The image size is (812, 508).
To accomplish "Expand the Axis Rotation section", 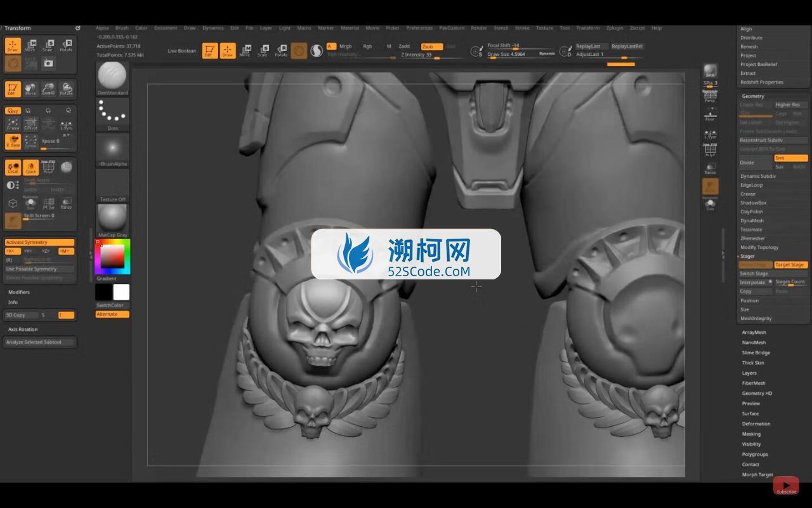I will coord(23,329).
